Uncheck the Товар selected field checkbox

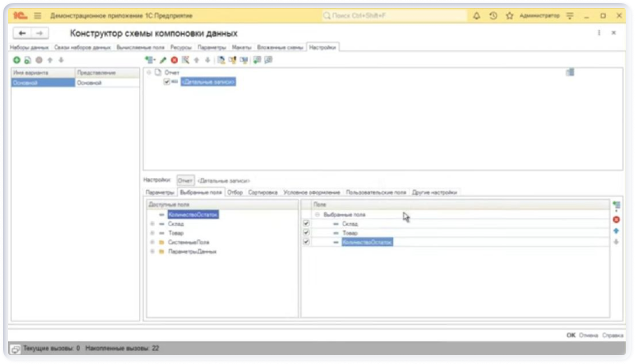click(x=306, y=233)
